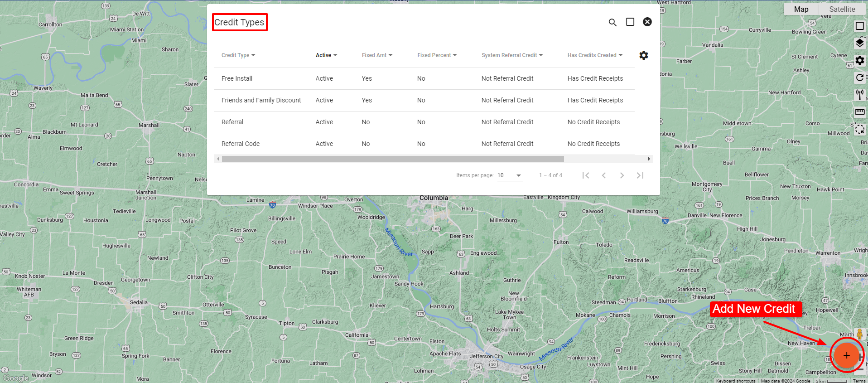Image resolution: width=868 pixels, height=383 pixels.
Task: Sort by Credit Type column
Action: (x=238, y=55)
